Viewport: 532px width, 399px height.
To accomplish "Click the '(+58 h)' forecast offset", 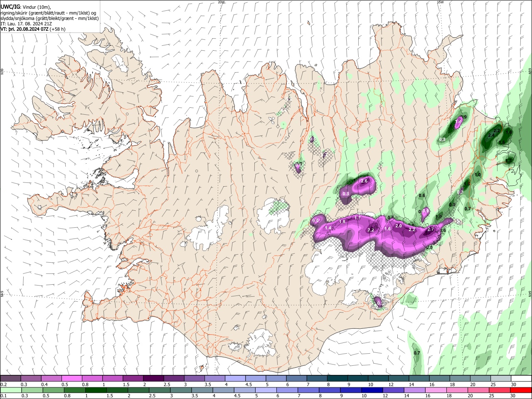I will tap(57, 30).
